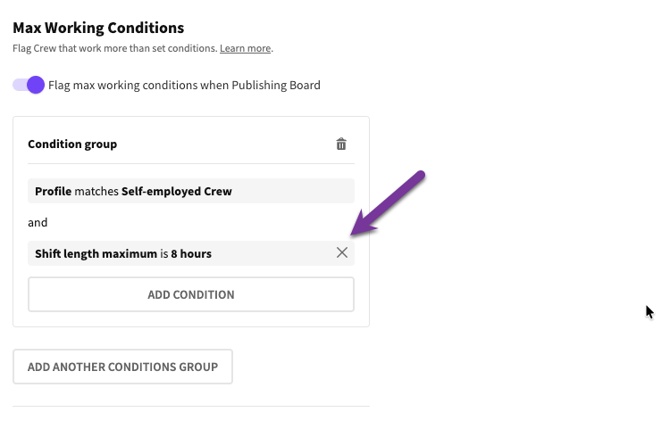Click the 'and' connector between conditions

pos(37,222)
